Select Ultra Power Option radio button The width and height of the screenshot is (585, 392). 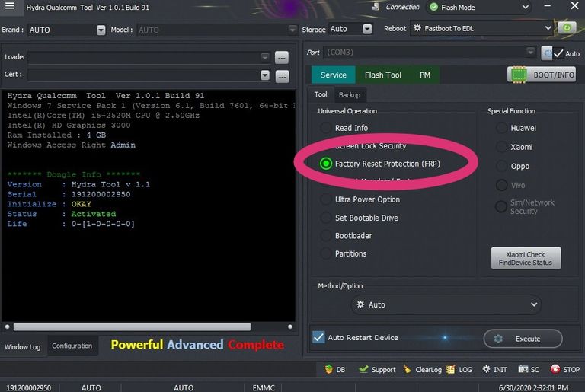[326, 199]
